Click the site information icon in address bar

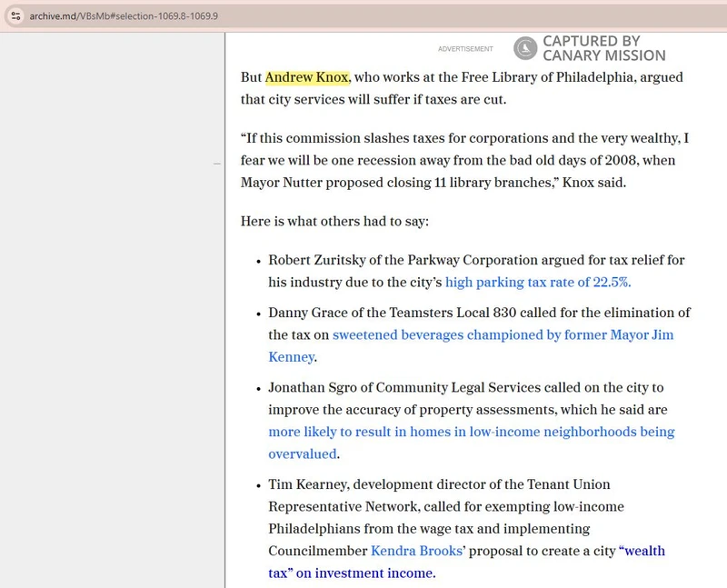[x=15, y=16]
